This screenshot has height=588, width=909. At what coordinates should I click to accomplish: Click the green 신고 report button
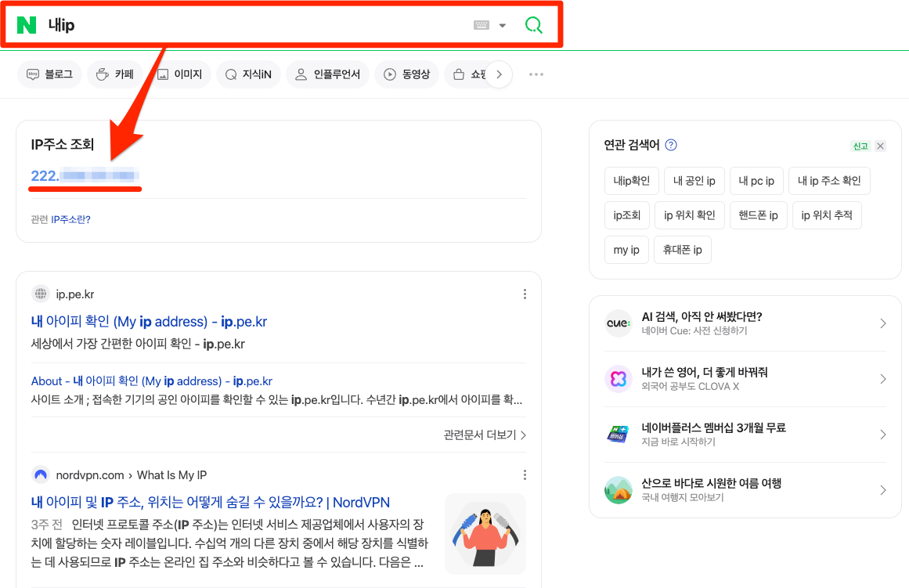click(860, 146)
